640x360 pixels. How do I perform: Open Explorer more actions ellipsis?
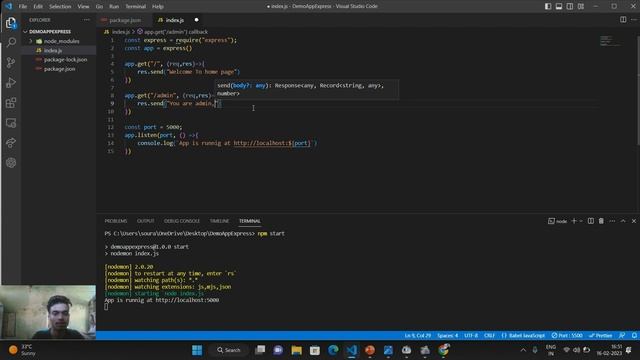pos(87,20)
